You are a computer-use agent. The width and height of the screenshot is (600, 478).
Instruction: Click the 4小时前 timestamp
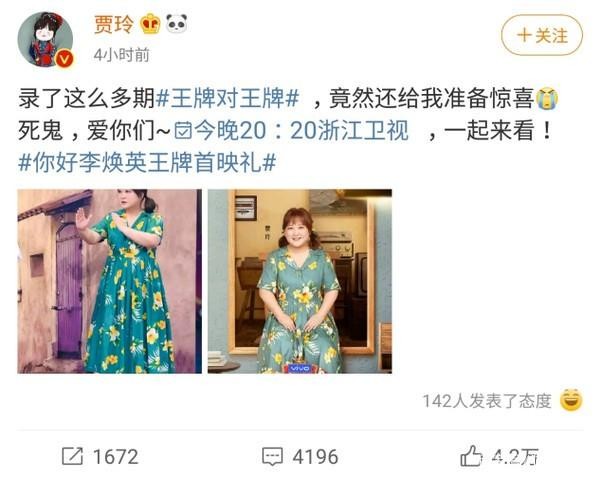pyautogui.click(x=122, y=55)
